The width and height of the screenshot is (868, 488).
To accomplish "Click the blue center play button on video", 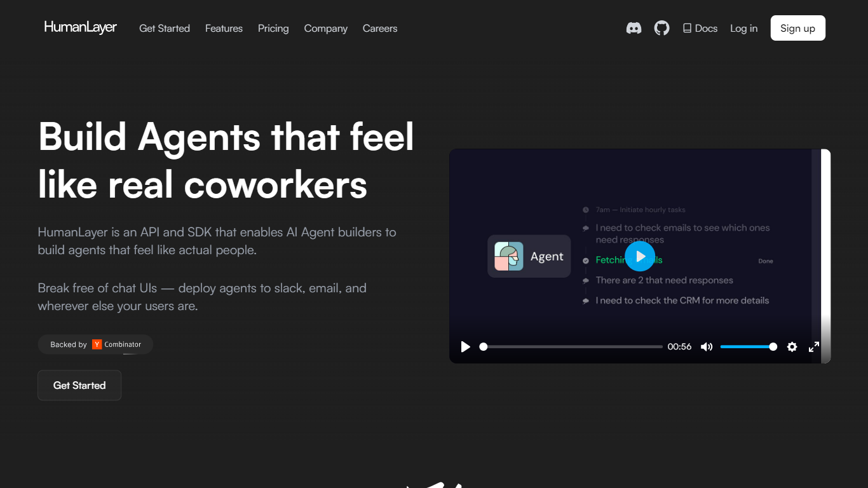I will (x=640, y=256).
